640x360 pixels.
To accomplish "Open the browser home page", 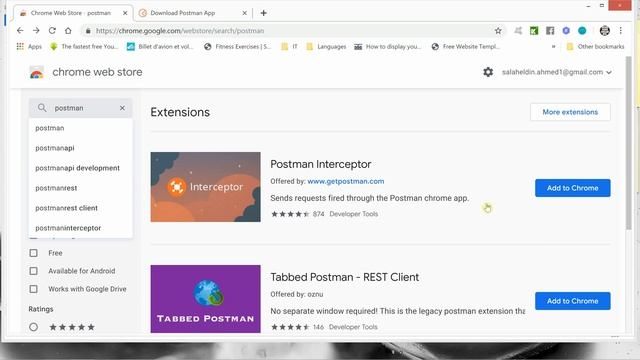I will click(68, 31).
